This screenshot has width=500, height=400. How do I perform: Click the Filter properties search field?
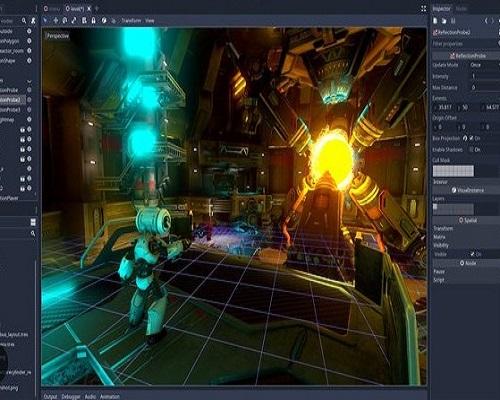point(464,44)
